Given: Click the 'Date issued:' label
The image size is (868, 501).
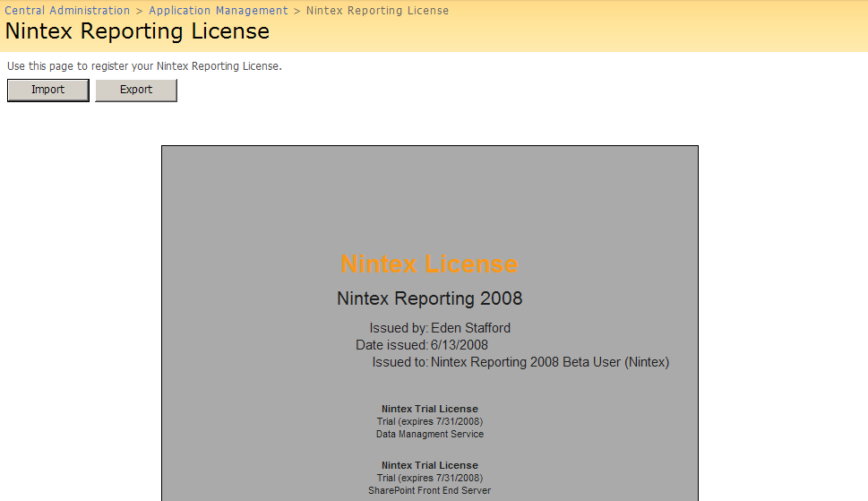Looking at the screenshot, I should 391,345.
